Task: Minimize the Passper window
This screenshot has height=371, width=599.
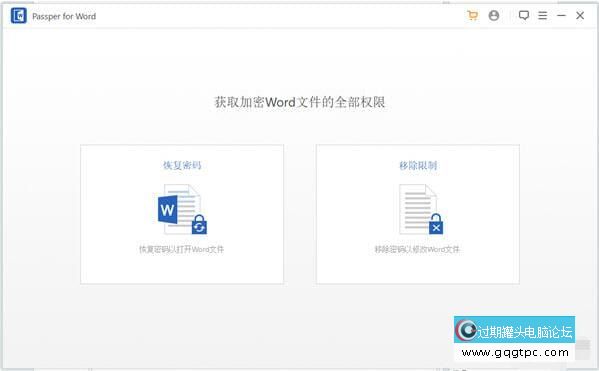Action: point(561,16)
